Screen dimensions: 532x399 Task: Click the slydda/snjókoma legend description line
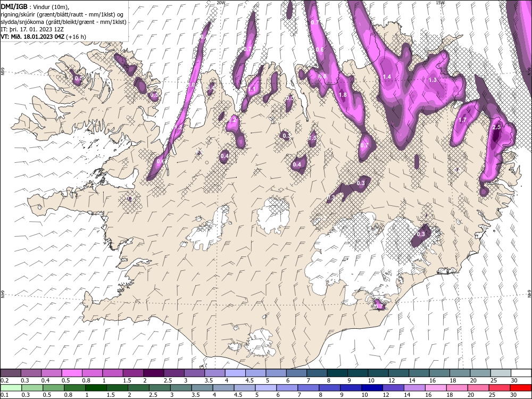[64, 22]
